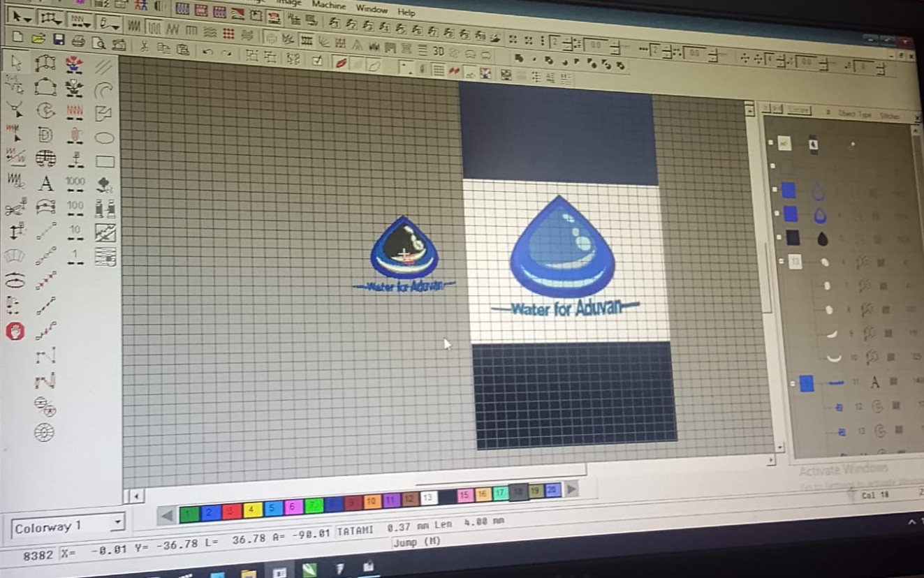Open the Help menu
Viewport: 924px width, 578px height.
click(x=406, y=12)
